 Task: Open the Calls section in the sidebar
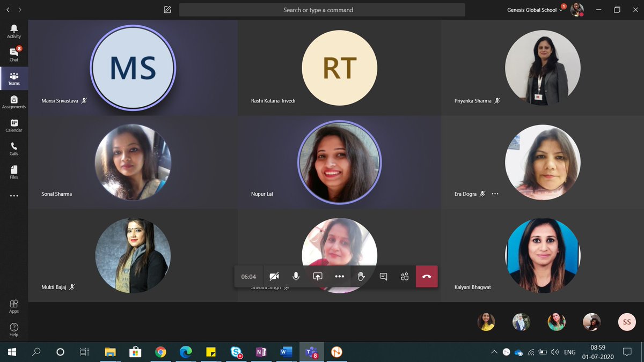14,148
